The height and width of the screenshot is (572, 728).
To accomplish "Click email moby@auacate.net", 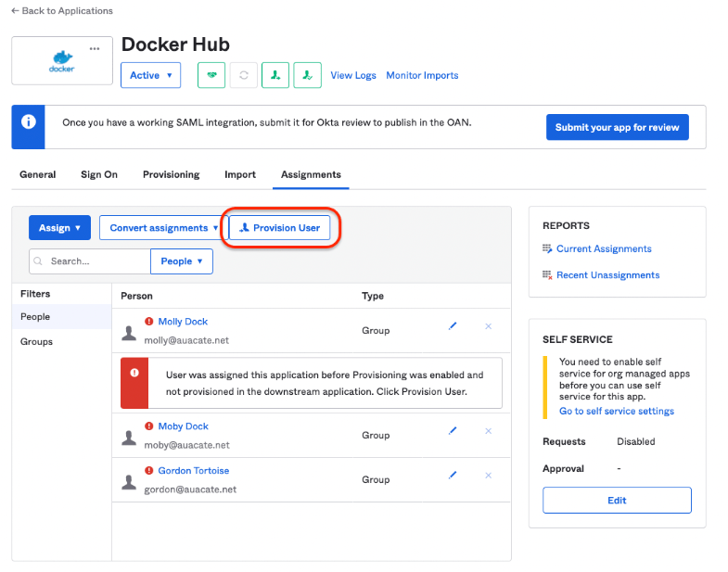I will (x=186, y=445).
